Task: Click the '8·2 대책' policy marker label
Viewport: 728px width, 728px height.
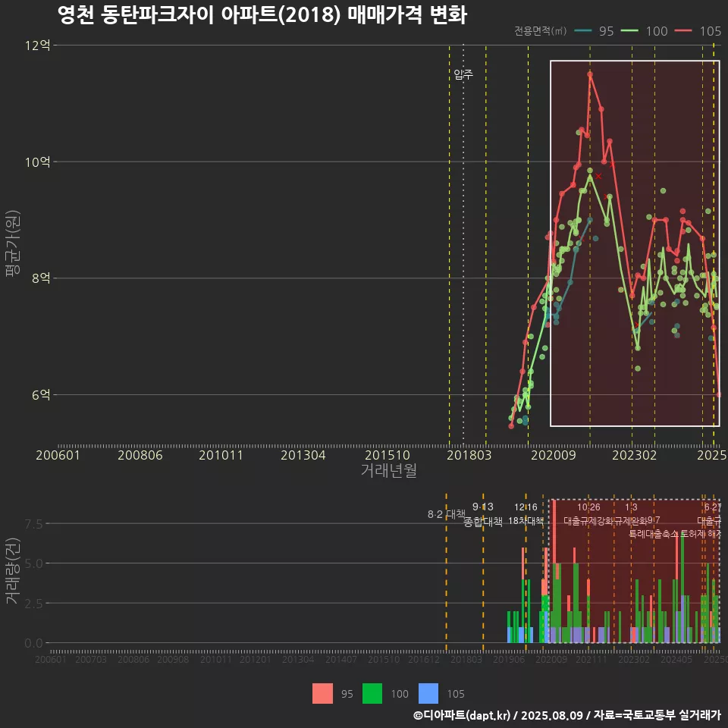Action: click(446, 514)
